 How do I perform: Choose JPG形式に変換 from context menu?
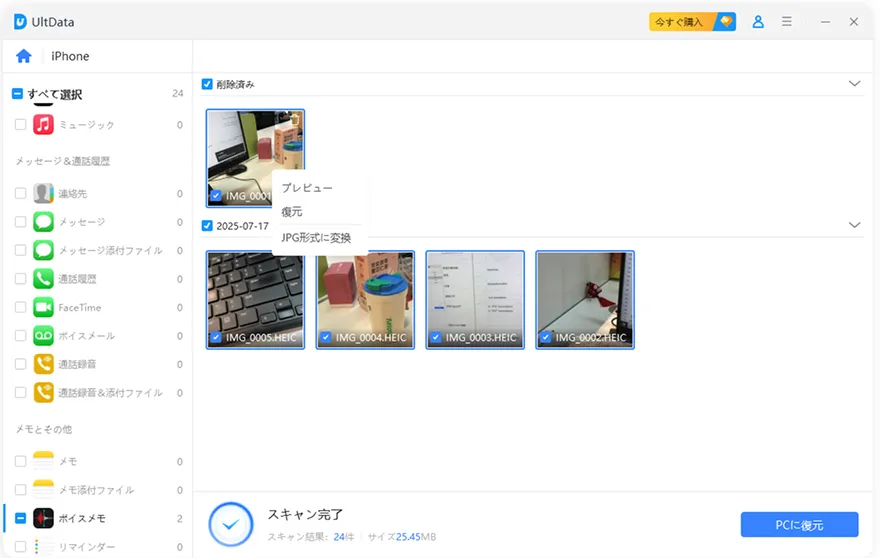pos(316,238)
